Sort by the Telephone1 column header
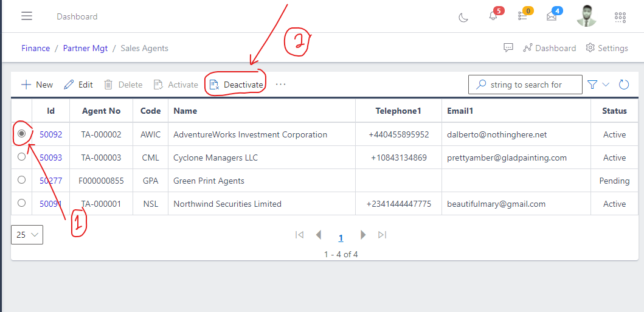This screenshot has width=644, height=312. (399, 111)
